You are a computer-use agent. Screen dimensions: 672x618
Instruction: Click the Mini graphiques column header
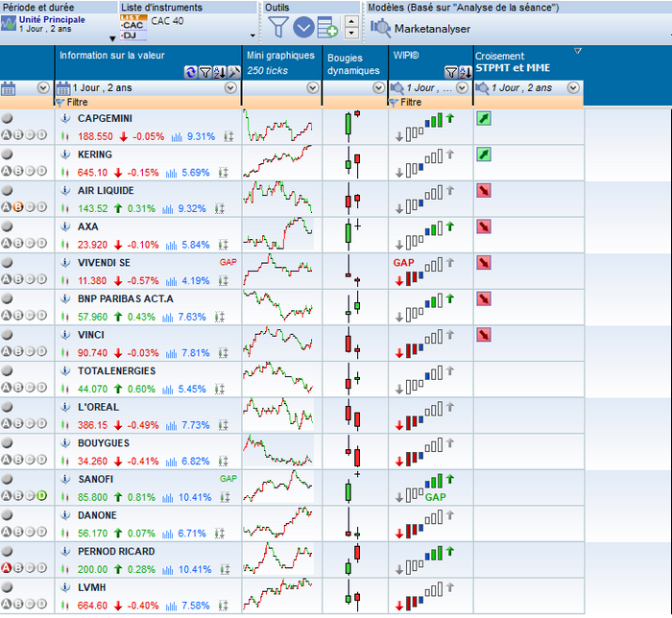[x=280, y=62]
